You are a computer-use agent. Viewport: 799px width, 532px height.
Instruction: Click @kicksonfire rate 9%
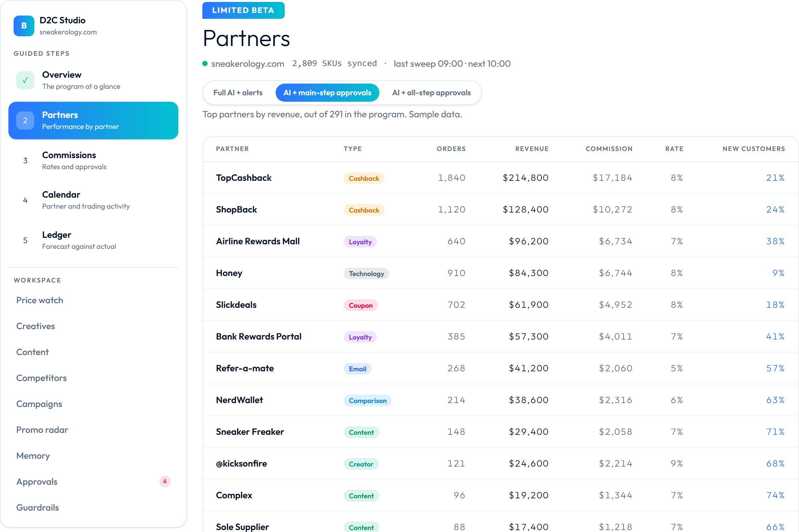click(677, 463)
